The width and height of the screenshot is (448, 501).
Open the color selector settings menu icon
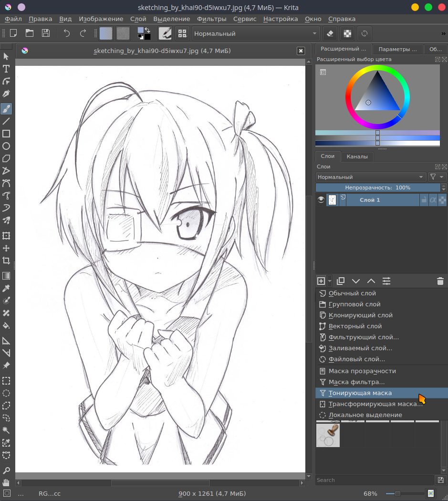(323, 72)
